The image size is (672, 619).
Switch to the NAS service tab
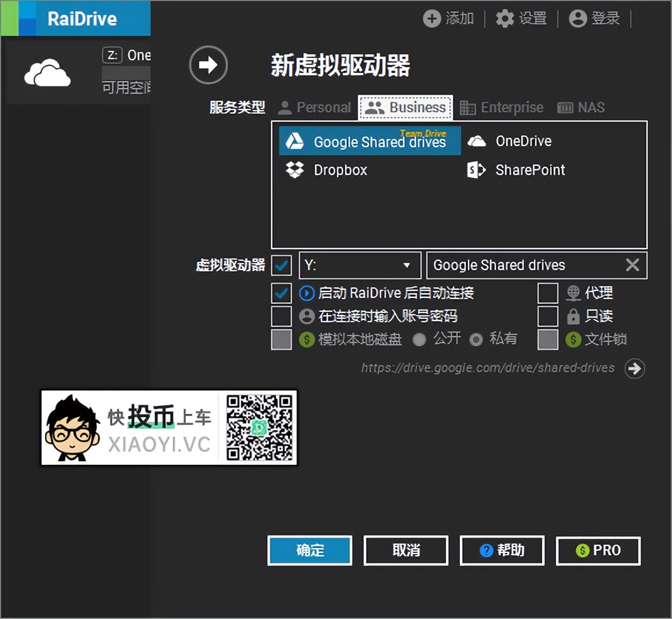click(580, 107)
